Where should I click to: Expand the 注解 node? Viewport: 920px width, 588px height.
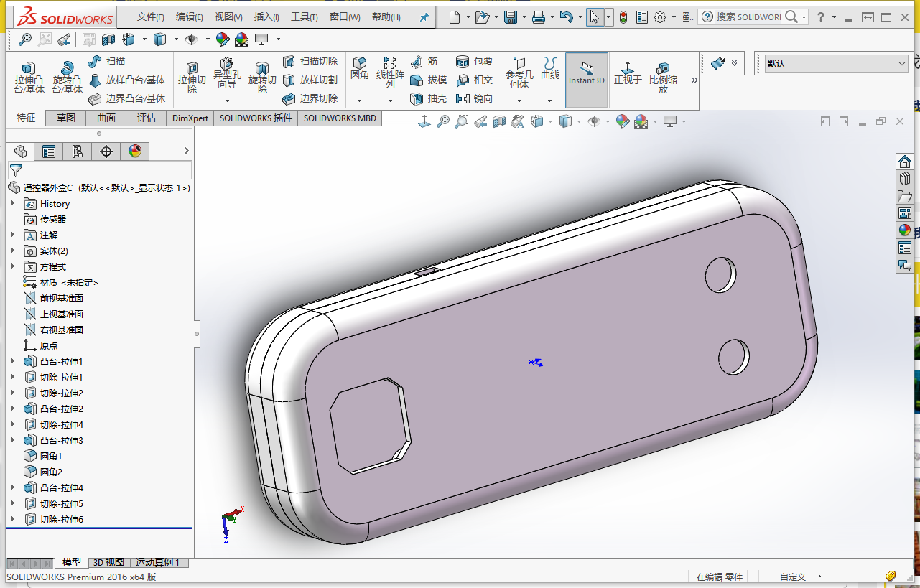click(x=12, y=235)
